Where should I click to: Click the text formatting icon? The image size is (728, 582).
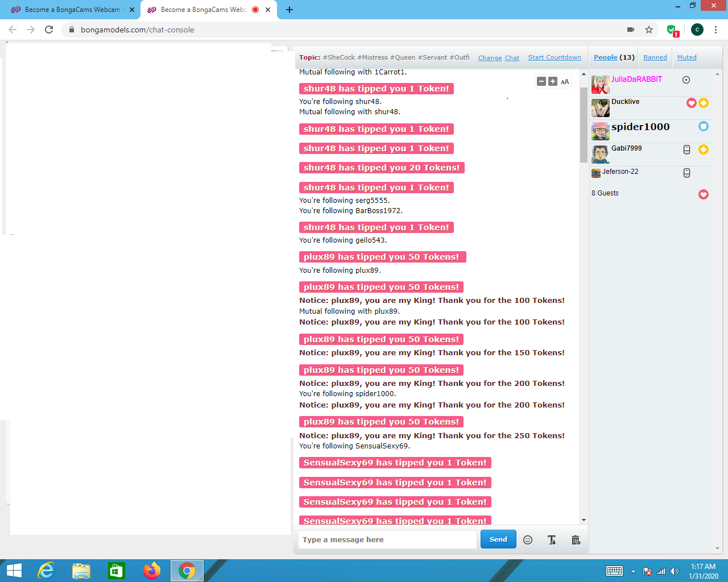coord(552,540)
